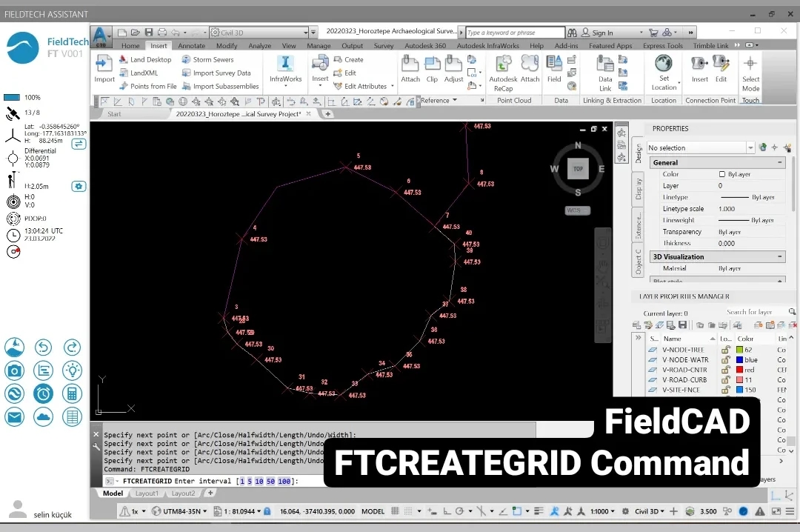
Task: Toggle the lock on V-ROAD-CNTR layer
Action: 726,370
